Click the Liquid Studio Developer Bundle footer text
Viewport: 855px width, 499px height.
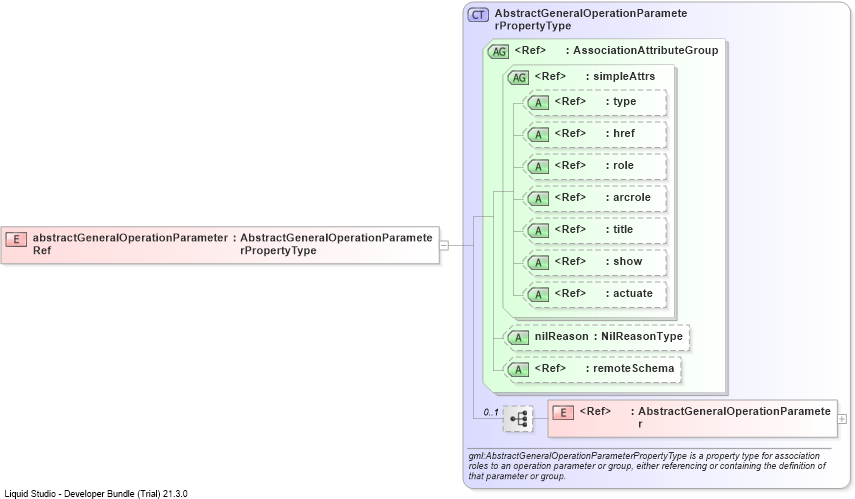click(x=96, y=494)
